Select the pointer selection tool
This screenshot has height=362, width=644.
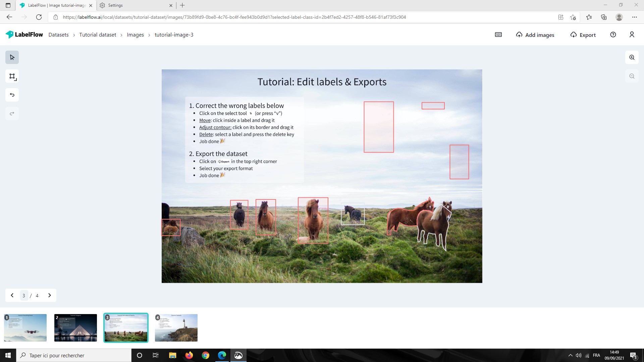click(12, 57)
